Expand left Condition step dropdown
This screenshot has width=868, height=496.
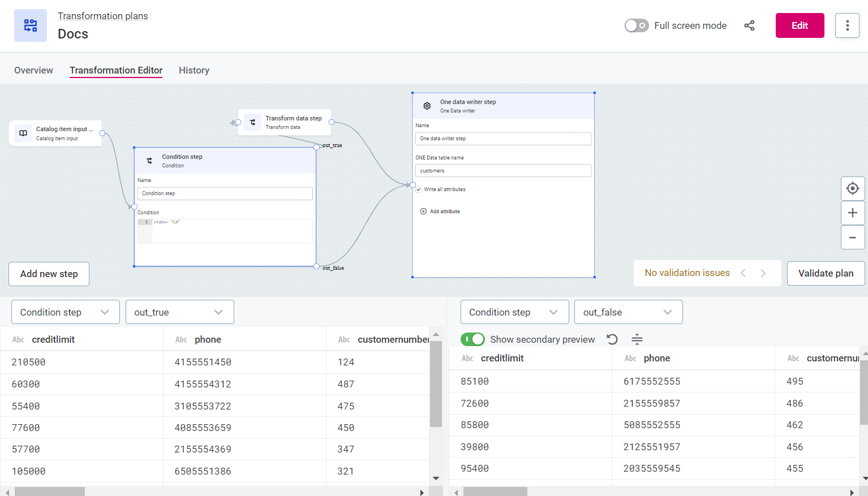click(65, 312)
